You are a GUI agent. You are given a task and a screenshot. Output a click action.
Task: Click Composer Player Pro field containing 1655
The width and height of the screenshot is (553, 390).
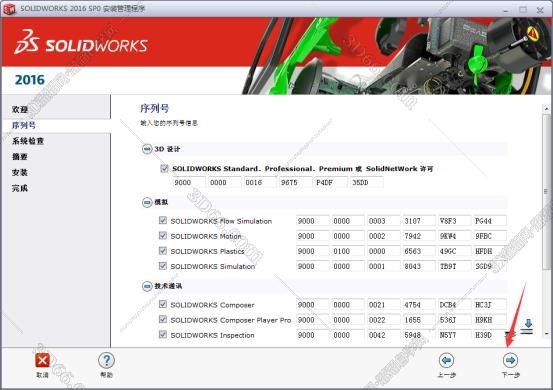tap(419, 319)
